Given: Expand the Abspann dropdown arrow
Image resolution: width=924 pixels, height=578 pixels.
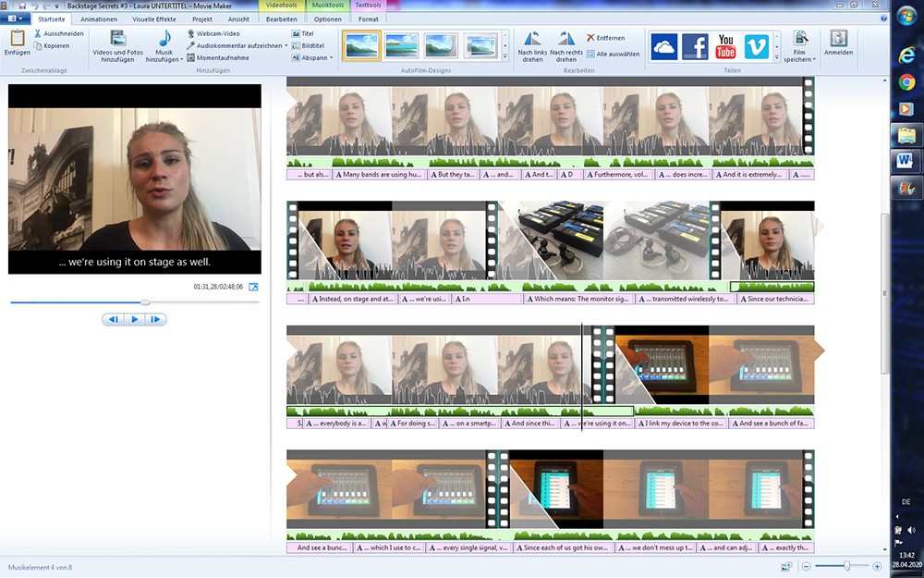Looking at the screenshot, I should pos(330,58).
